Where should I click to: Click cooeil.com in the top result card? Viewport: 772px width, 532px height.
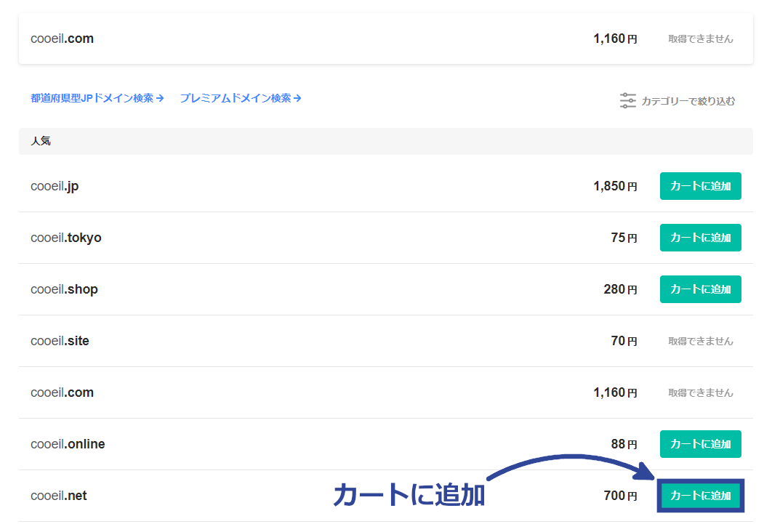click(x=62, y=39)
